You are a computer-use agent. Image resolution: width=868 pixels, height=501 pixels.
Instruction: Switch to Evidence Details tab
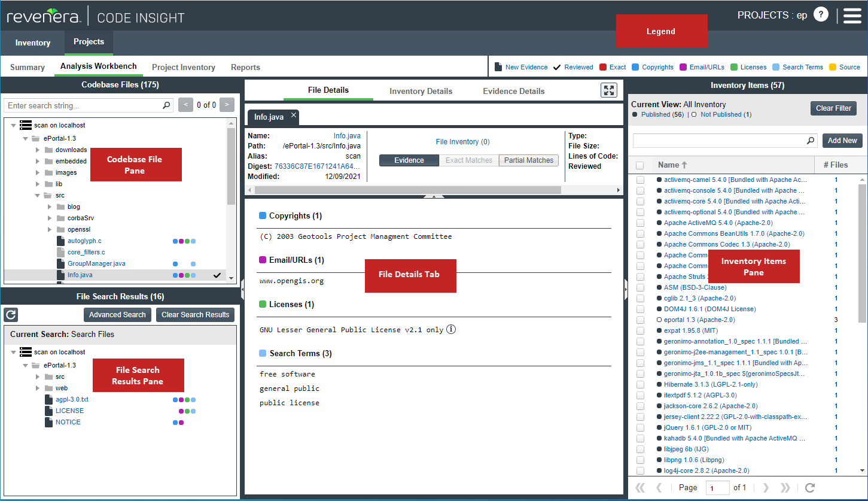pyautogui.click(x=514, y=91)
